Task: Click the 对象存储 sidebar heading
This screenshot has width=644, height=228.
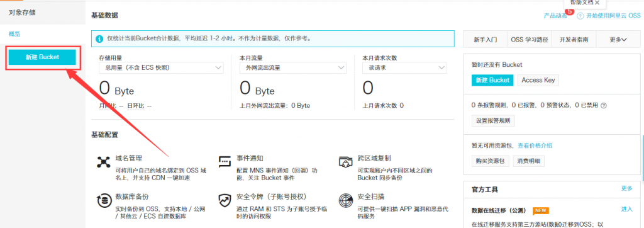Action: (22, 13)
